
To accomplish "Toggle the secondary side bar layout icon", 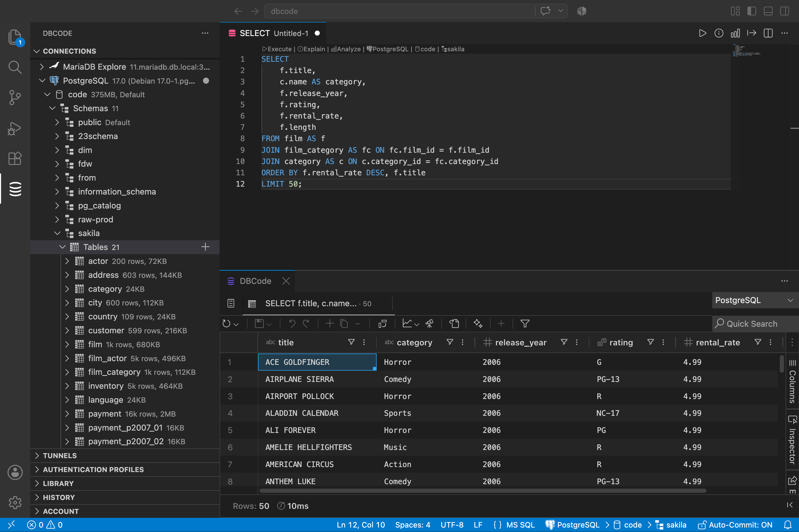I will (785, 11).
